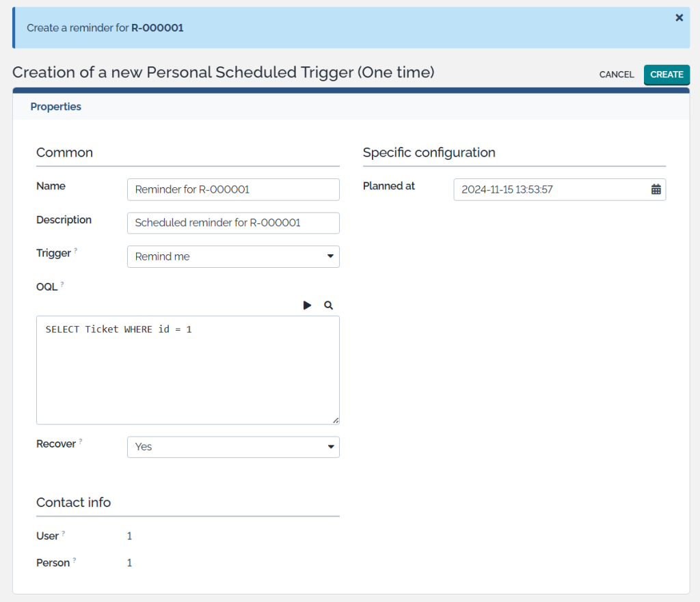Focus the Name input field
This screenshot has width=700, height=602.
point(233,190)
